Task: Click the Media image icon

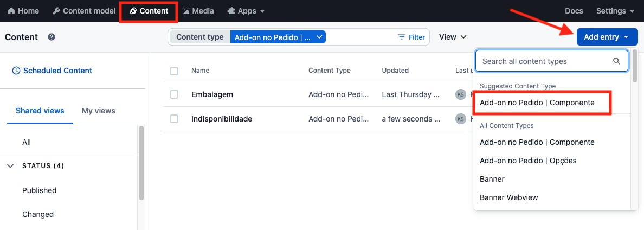Action: click(x=186, y=11)
